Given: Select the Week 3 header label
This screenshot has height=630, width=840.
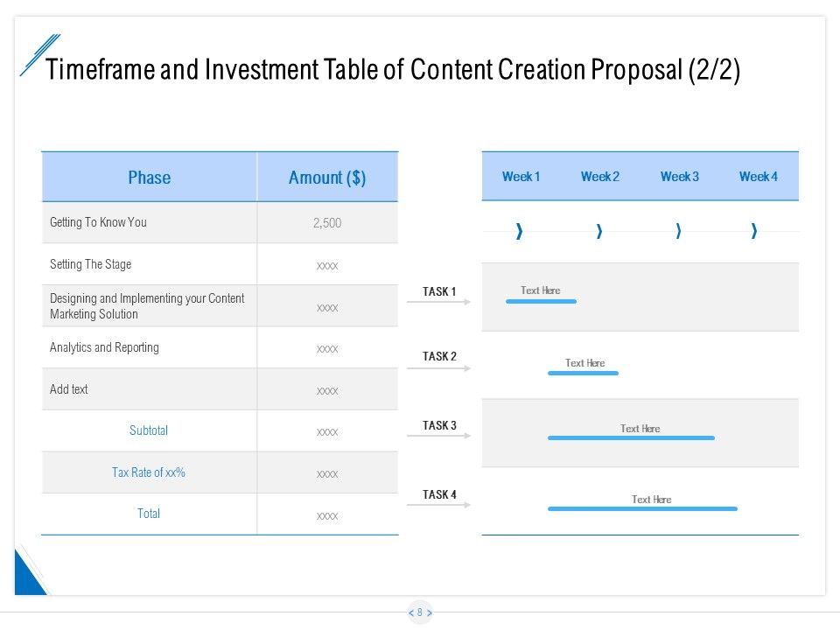Looking at the screenshot, I should click(679, 176).
